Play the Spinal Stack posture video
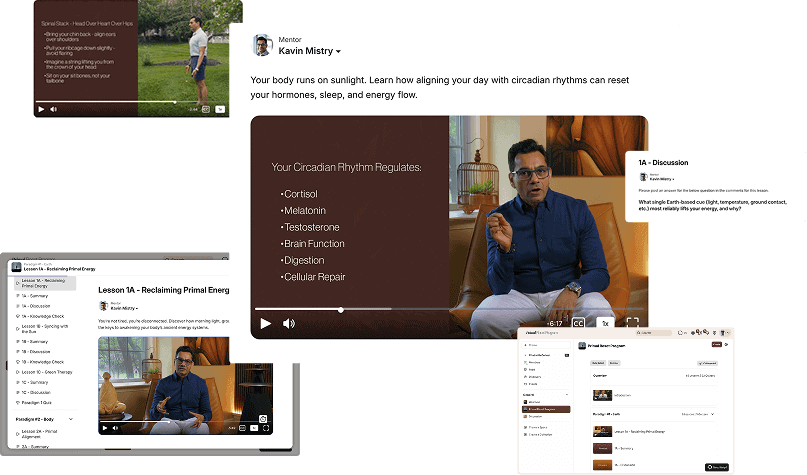The image size is (807, 475). click(41, 109)
